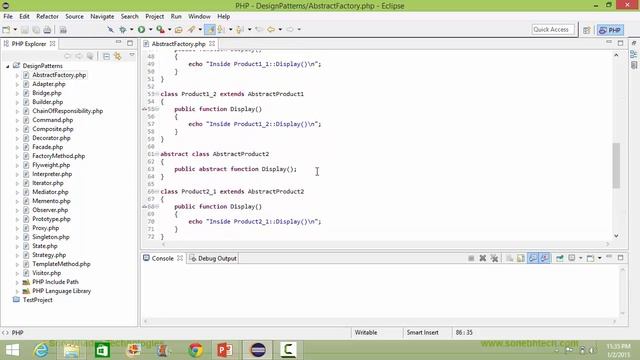Minimize the PHP Explorer panel
Viewport: 640px width, 360px height.
point(118,42)
